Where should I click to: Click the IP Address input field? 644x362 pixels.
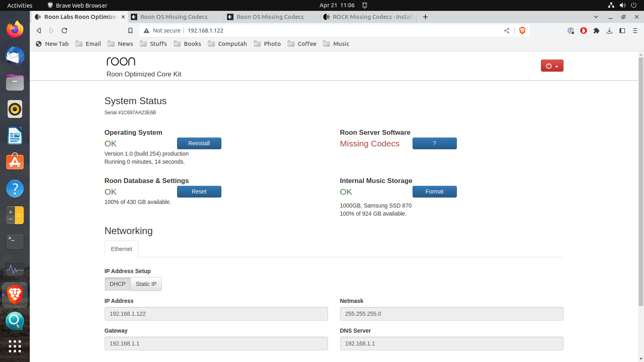coord(216,314)
